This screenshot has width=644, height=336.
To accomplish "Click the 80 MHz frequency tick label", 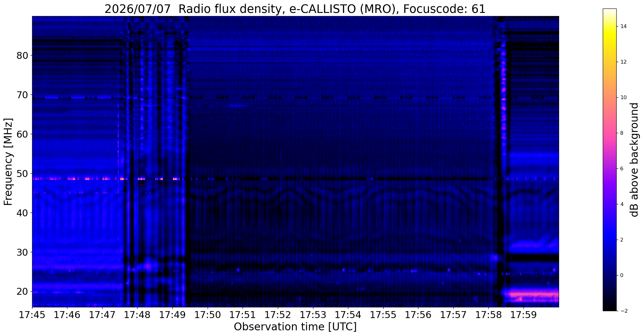I will click(22, 55).
